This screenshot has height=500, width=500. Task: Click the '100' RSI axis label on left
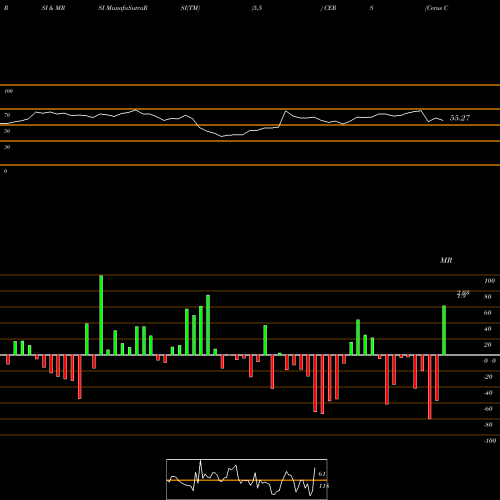(x=8, y=91)
